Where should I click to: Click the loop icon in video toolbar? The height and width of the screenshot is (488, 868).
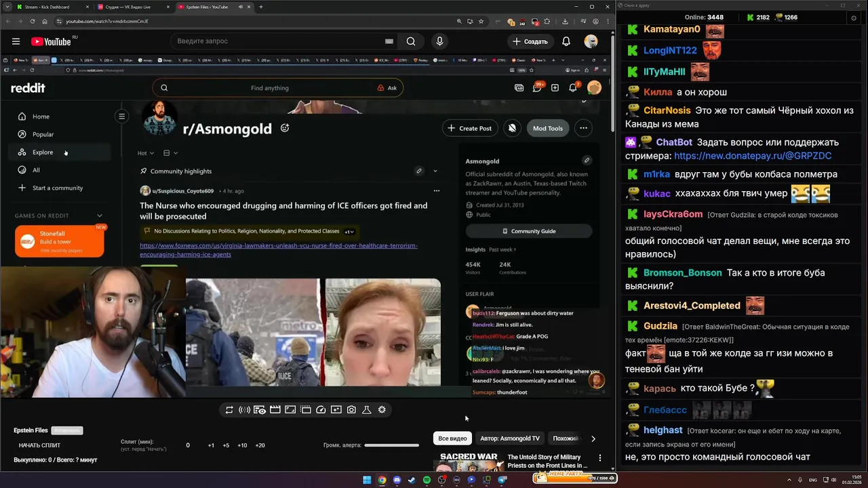point(229,409)
